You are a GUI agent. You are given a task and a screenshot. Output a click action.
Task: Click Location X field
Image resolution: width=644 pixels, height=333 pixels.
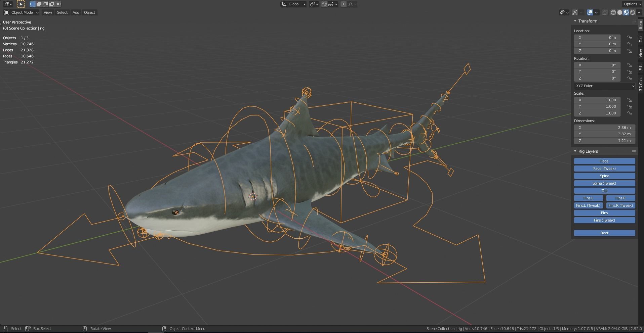(x=597, y=38)
